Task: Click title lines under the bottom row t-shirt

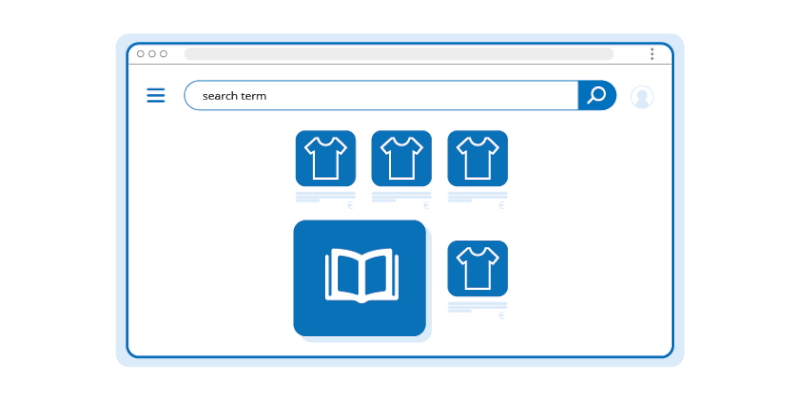Action: 478,307
